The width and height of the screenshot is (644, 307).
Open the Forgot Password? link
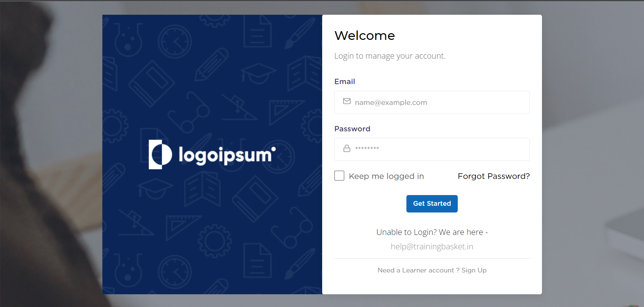(x=494, y=176)
